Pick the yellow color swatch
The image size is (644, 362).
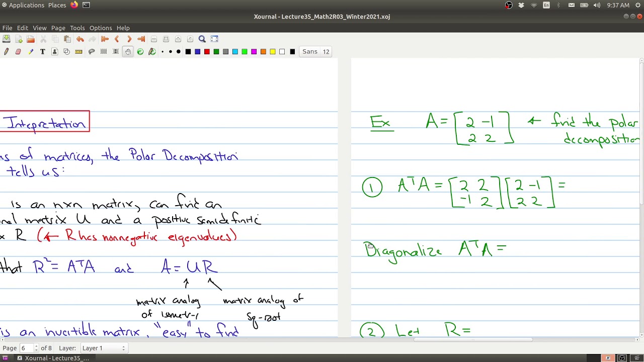pos(273,52)
